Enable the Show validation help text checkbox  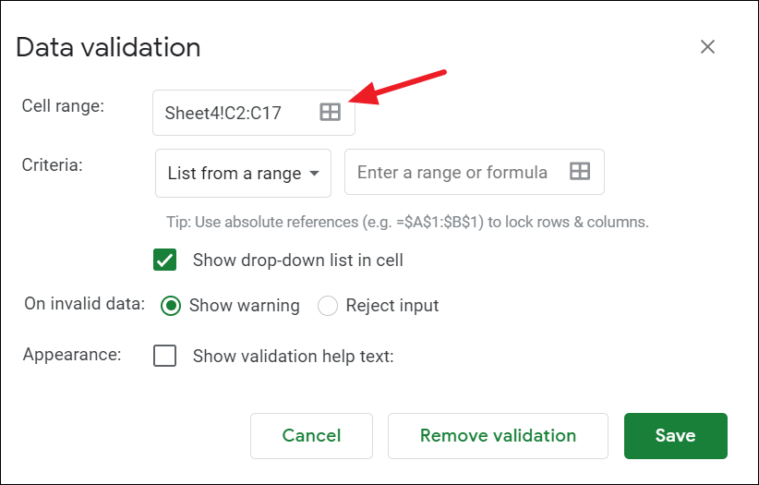pyautogui.click(x=165, y=356)
